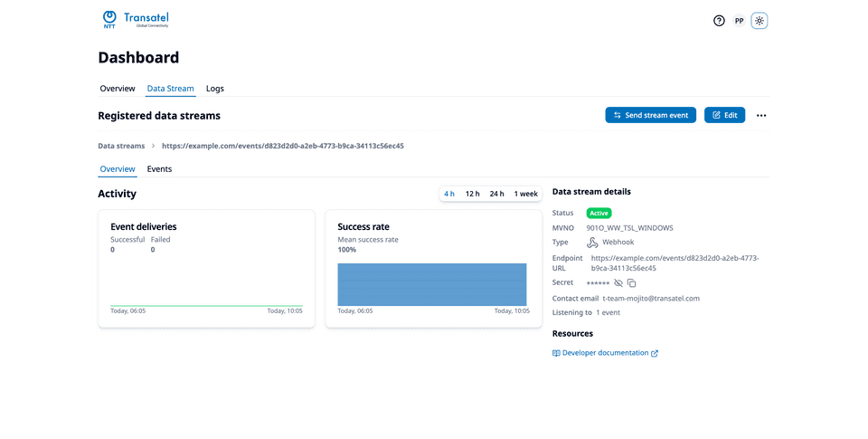The width and height of the screenshot is (868, 439).
Task: Click the stream URL breadcrumb entry
Action: coord(283,147)
